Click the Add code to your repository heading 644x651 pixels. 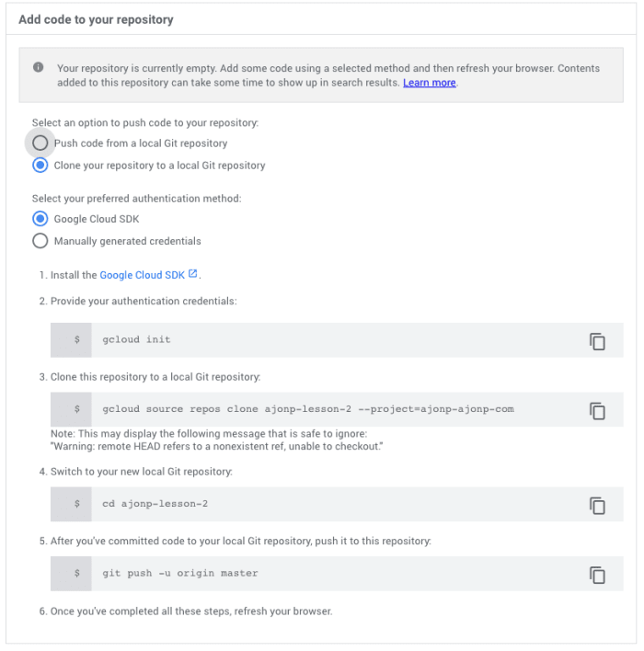tap(96, 19)
